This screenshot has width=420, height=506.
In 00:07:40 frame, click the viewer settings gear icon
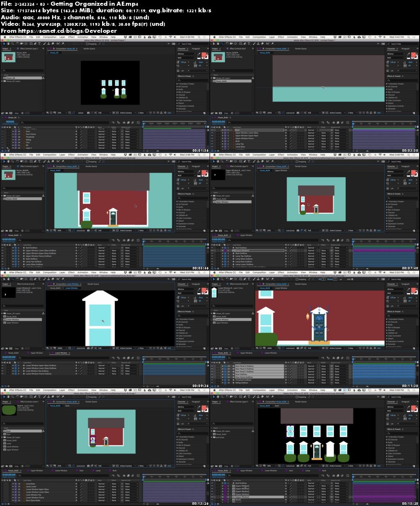(x=375, y=230)
